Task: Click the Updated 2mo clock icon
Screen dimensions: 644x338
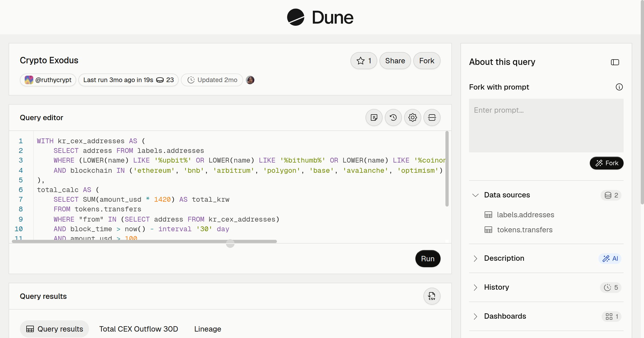Action: (191, 80)
